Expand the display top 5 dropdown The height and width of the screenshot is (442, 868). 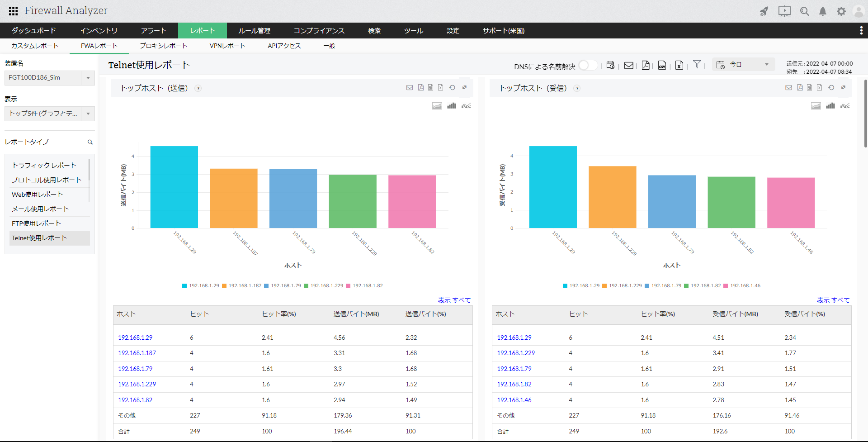50,114
